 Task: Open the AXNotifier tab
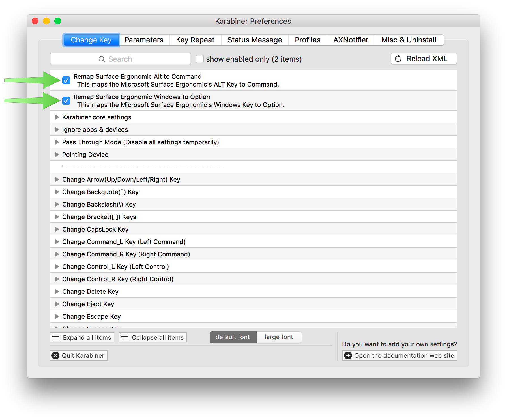351,40
